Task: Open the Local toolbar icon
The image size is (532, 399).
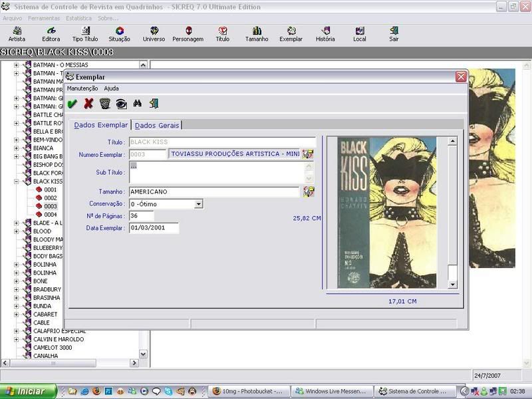Action: coord(360,34)
